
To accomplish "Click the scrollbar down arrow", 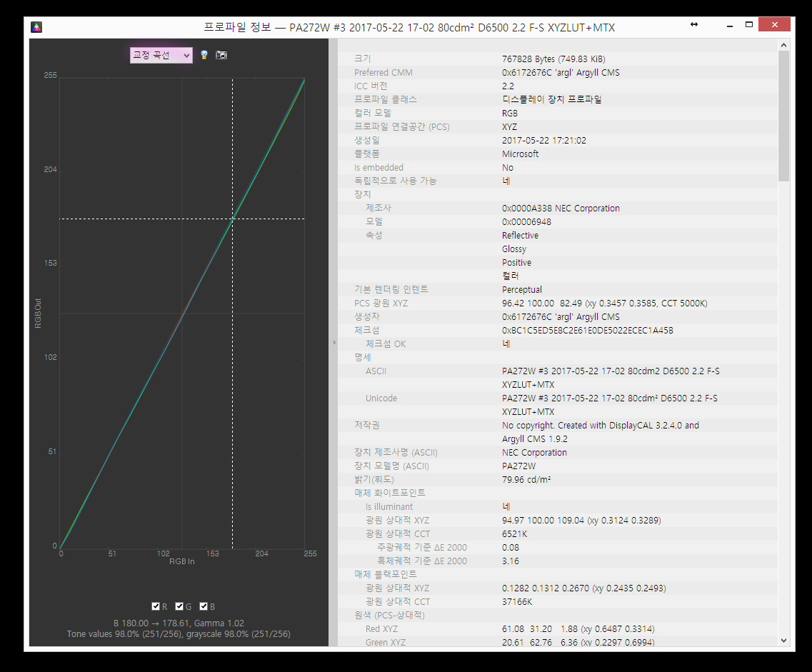I will (783, 641).
